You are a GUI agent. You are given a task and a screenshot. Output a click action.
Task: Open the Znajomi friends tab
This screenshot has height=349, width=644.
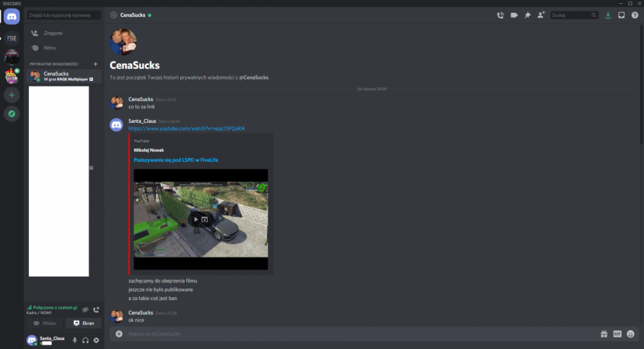[x=64, y=33]
